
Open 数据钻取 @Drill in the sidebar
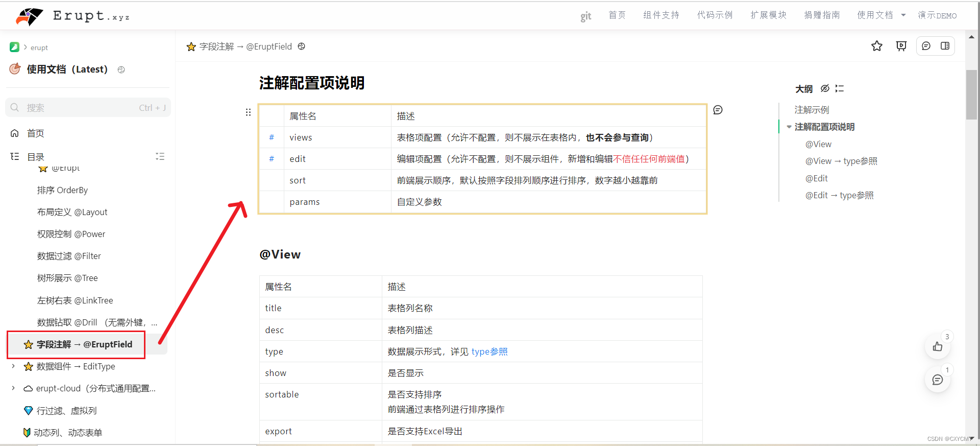[x=97, y=322]
